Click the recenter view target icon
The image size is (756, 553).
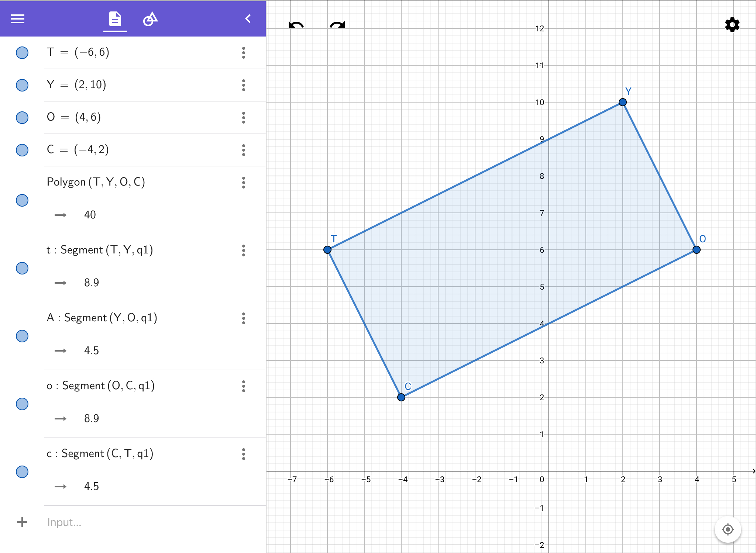coord(728,529)
